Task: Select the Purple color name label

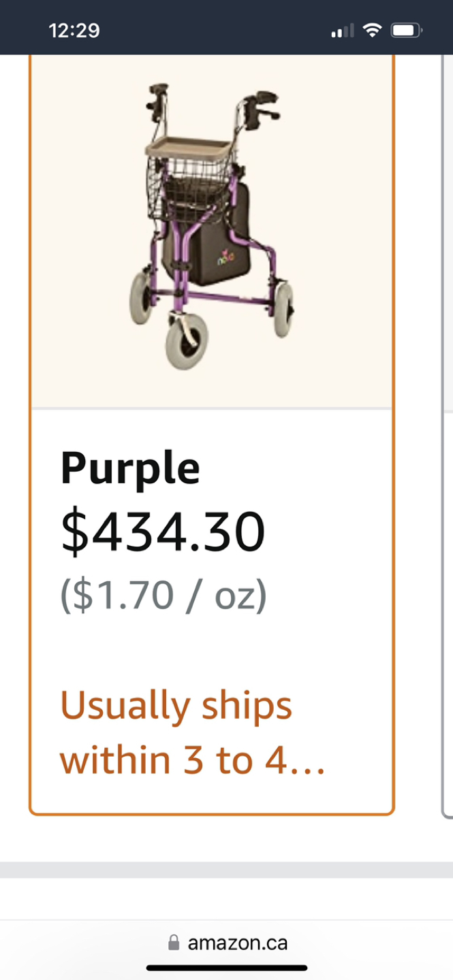Action: (130, 468)
